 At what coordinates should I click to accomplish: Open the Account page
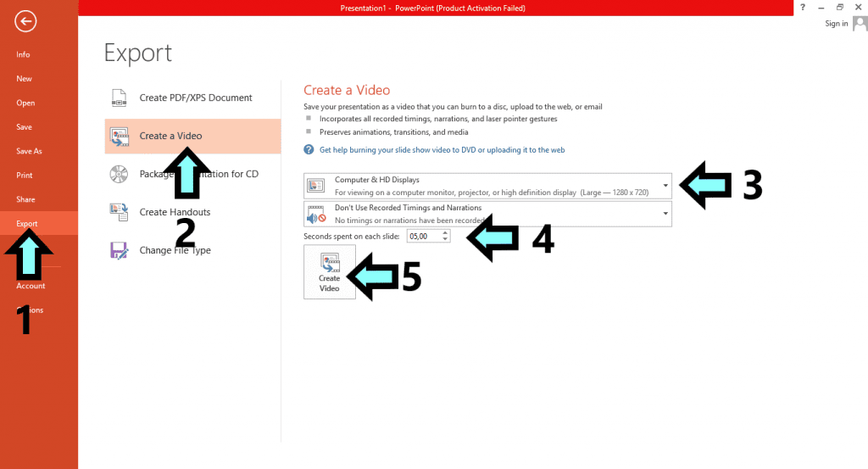coord(31,286)
